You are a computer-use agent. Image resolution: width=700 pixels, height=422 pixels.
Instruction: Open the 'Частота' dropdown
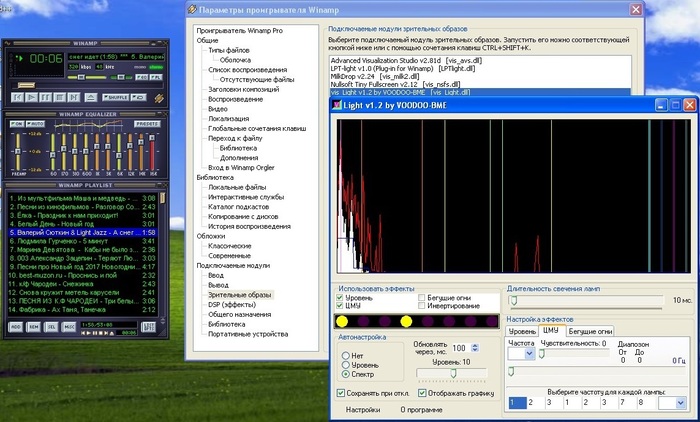530,353
